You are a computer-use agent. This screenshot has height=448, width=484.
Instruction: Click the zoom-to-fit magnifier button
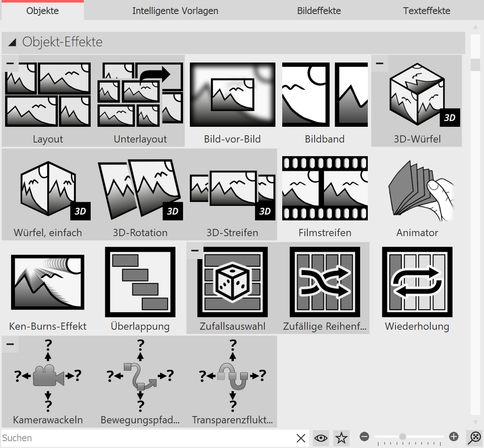click(x=474, y=438)
